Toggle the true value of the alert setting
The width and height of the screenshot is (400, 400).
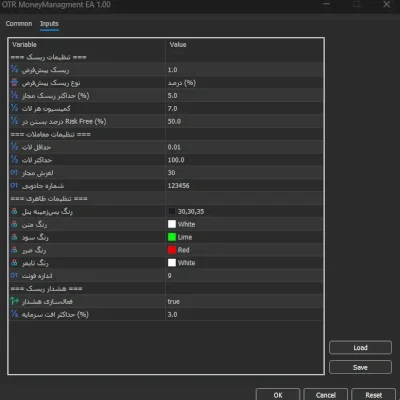[244, 301]
